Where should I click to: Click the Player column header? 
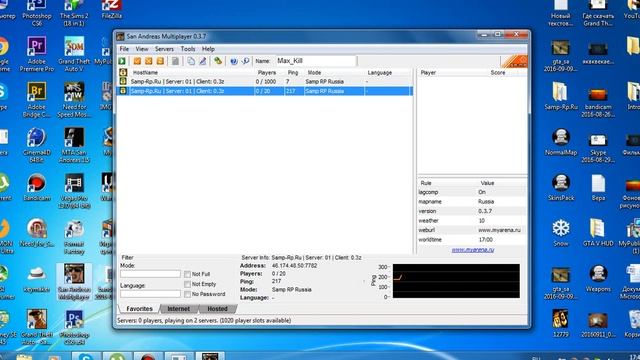click(x=453, y=73)
